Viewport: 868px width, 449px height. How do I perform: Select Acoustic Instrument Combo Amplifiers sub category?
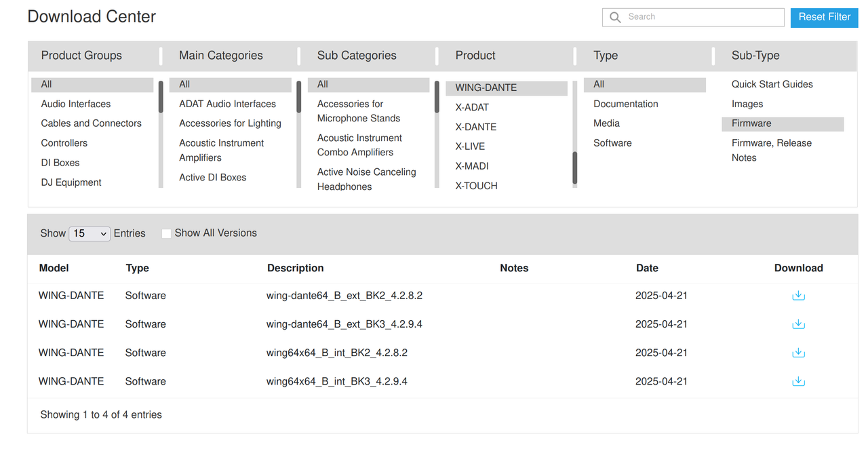360,145
